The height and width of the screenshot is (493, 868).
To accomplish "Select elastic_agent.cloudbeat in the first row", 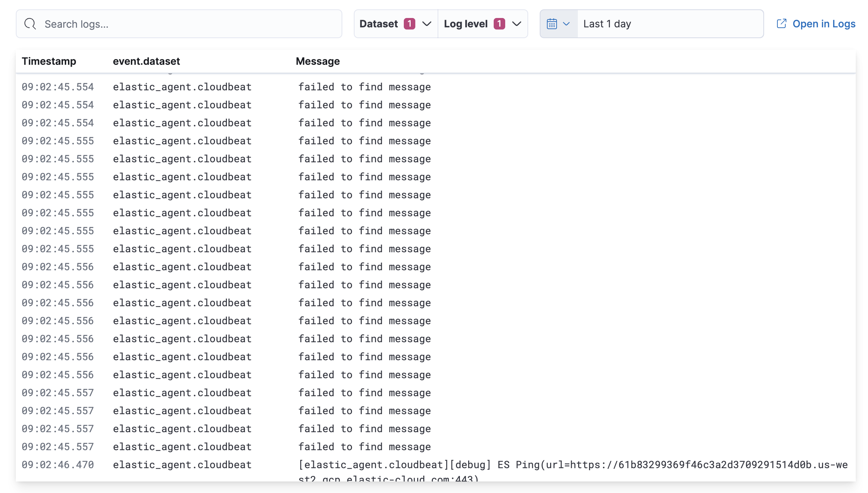I will point(182,86).
